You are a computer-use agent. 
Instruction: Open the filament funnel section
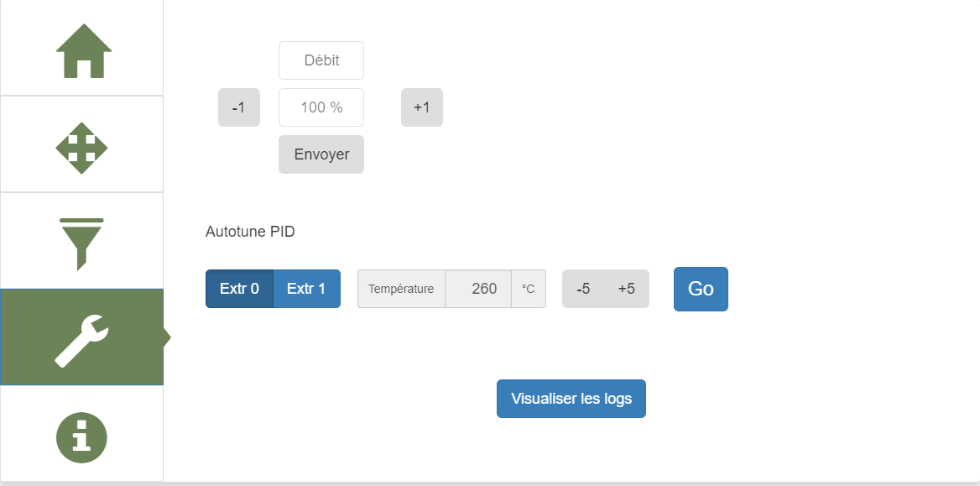81,243
